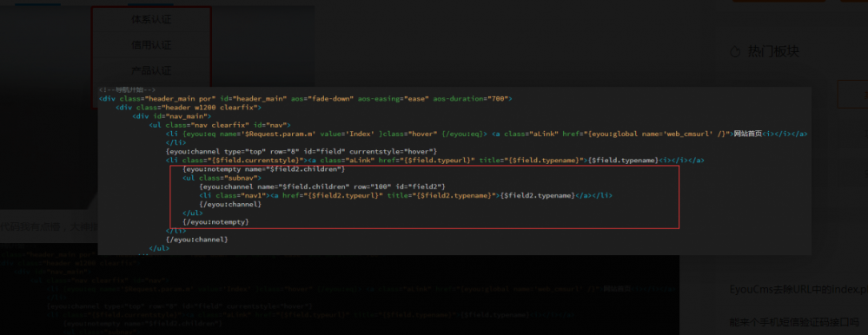868x335 pixels.
Task: Click the orange-bordered tab at the right edge
Action: tap(852, 94)
